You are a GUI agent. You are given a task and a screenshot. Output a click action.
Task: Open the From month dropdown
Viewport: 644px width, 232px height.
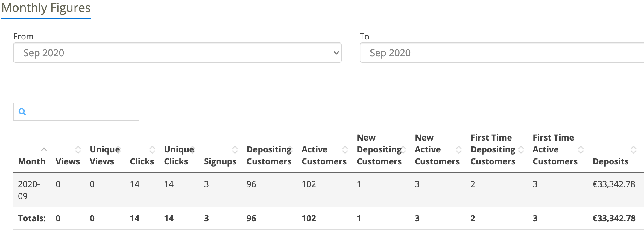[x=177, y=53]
